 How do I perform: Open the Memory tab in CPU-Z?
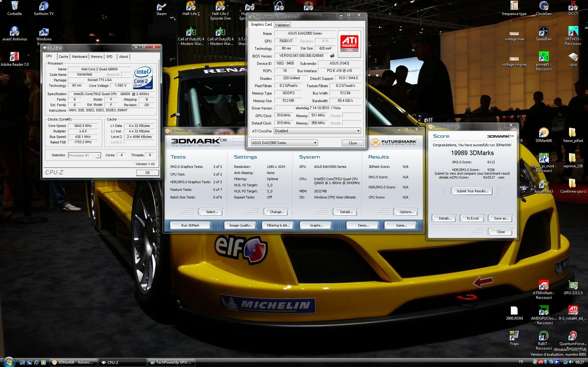(x=96, y=57)
